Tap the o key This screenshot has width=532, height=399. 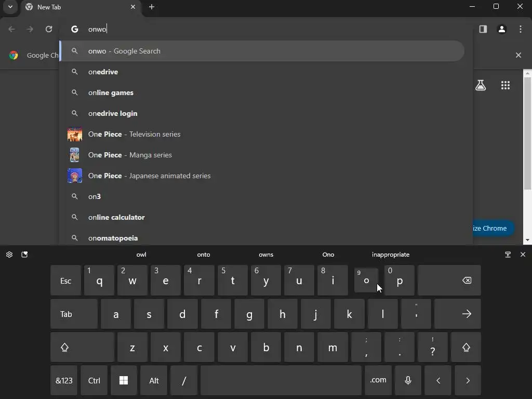click(366, 281)
